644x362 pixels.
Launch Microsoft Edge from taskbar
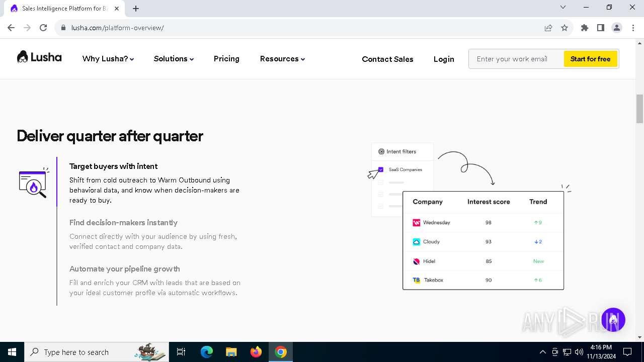[x=207, y=352]
